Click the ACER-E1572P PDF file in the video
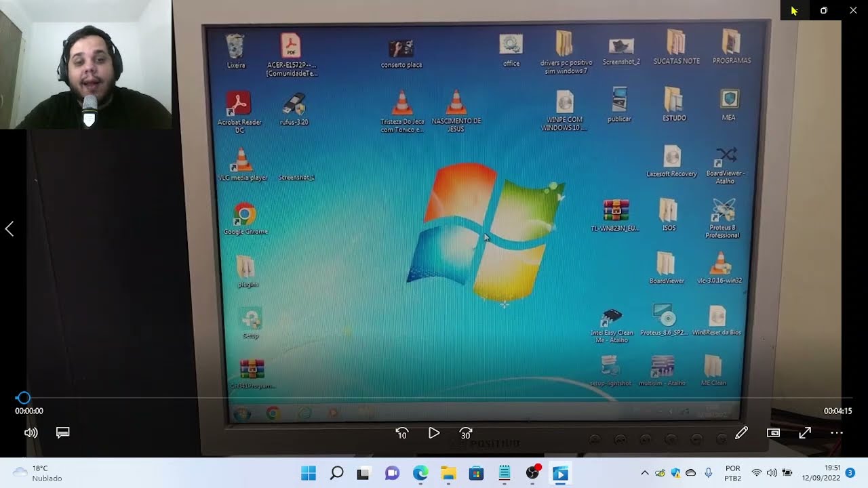868x488 pixels. pos(292,56)
